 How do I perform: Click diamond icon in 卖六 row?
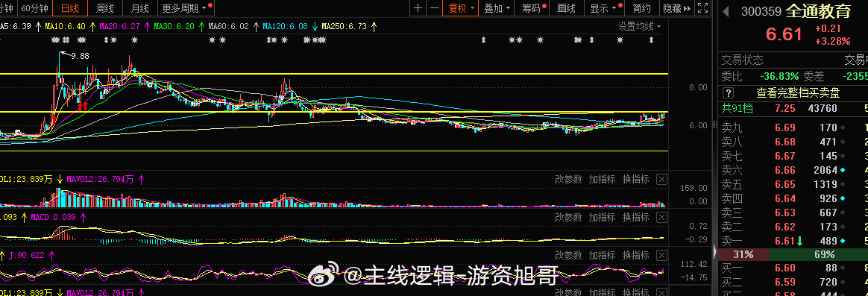[843, 171]
